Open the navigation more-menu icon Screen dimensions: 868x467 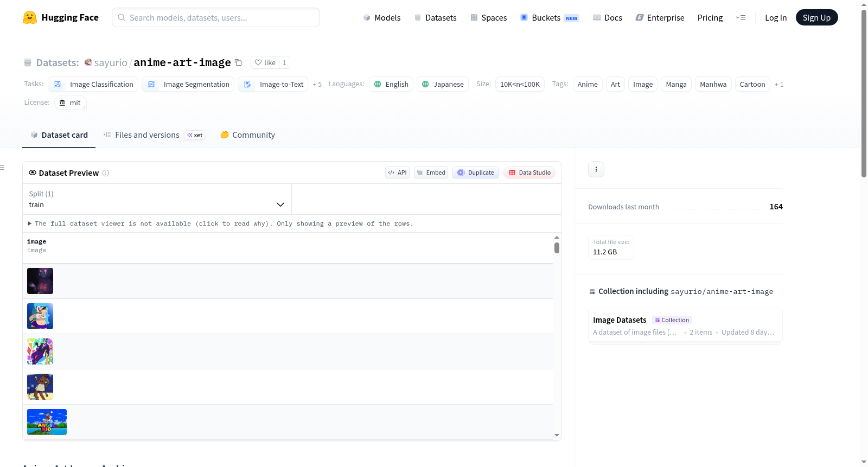(x=741, y=17)
